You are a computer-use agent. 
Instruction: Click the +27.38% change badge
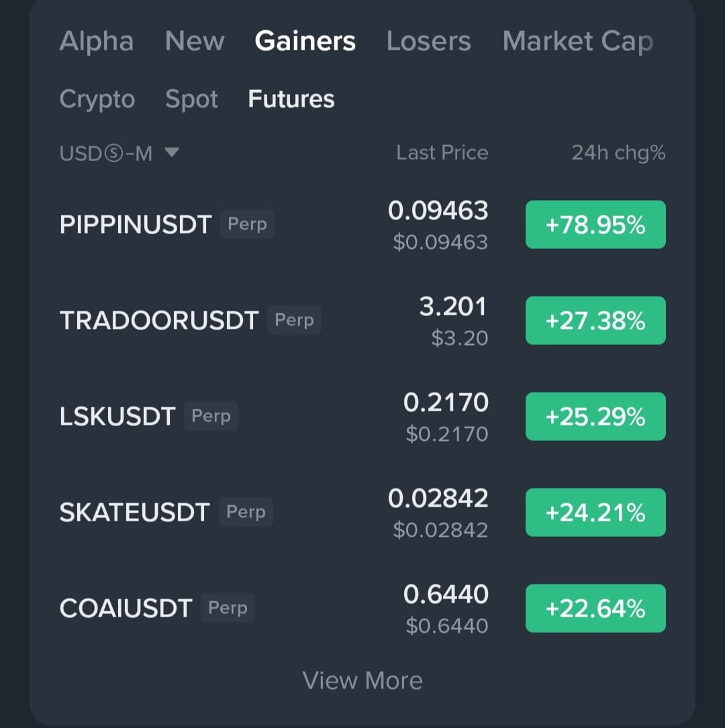tap(595, 321)
